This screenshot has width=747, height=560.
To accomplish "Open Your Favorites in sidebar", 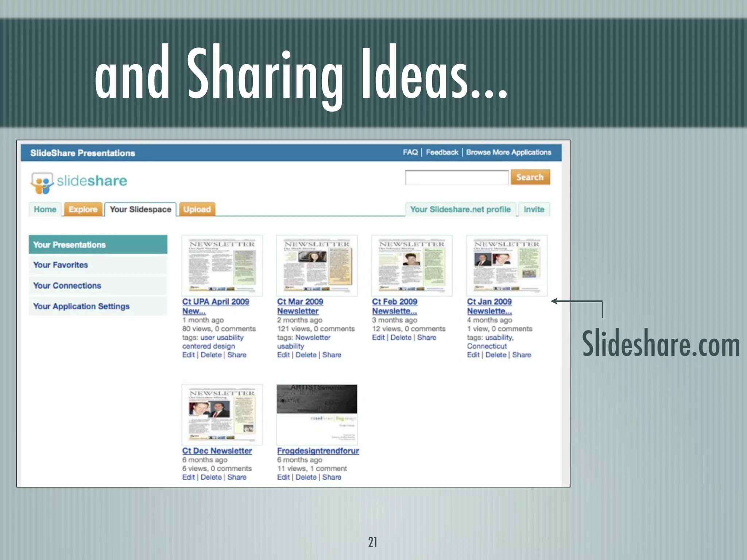I will pos(98,265).
